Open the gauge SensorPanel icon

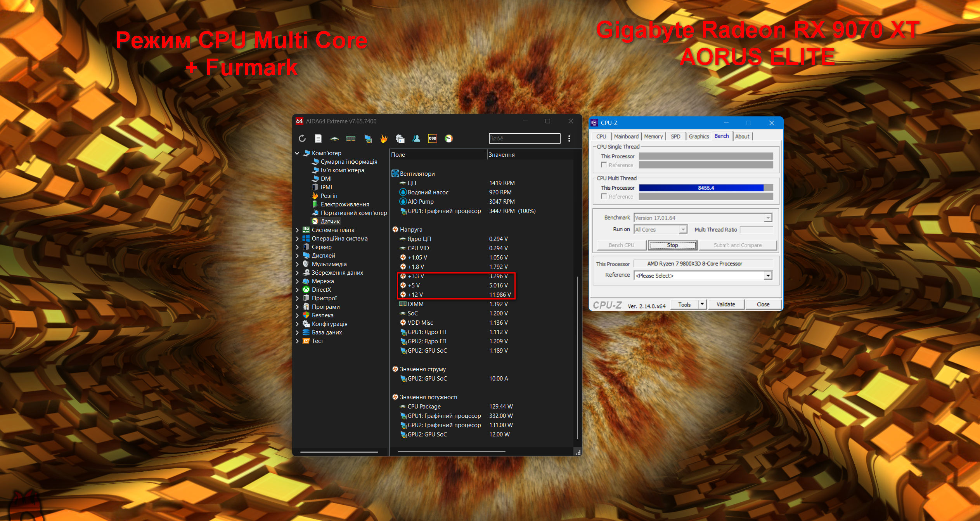448,138
